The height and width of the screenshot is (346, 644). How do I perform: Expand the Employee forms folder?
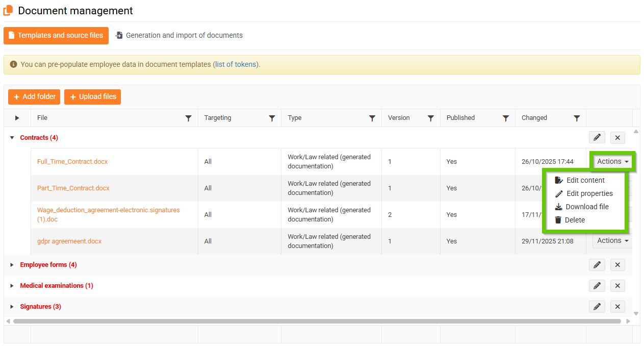point(12,265)
